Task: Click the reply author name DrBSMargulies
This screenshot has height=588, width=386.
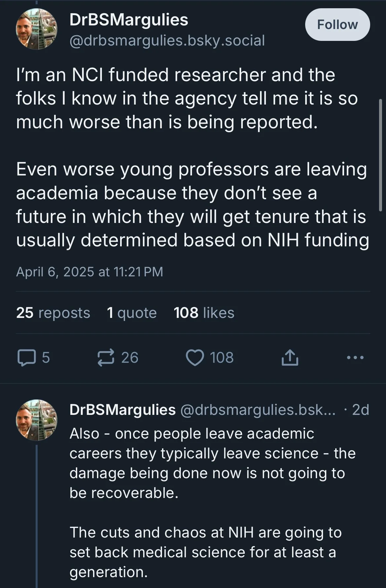Action: coord(122,410)
